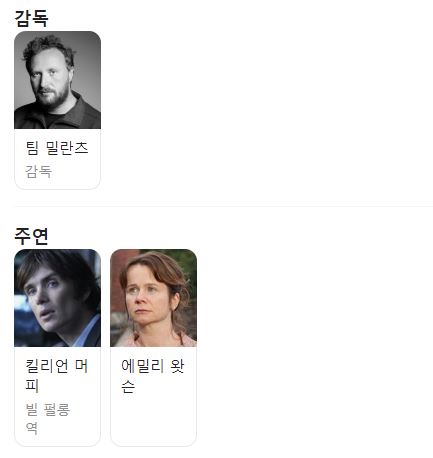Open the 팀 밀란츠 director photo

click(57, 80)
